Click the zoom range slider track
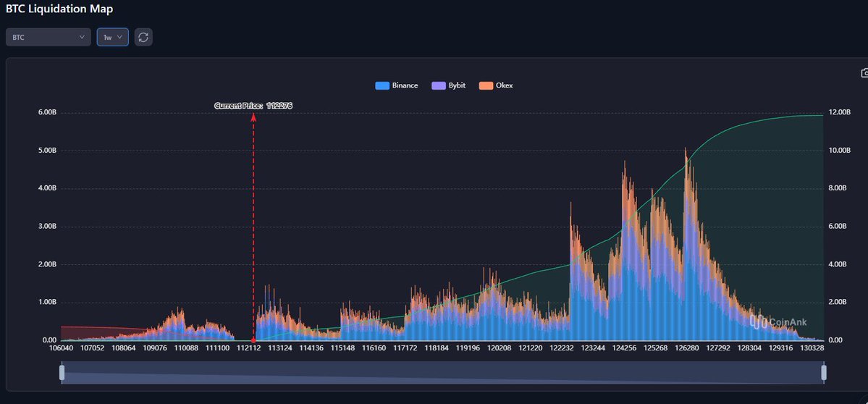This screenshot has height=404, width=868. pyautogui.click(x=443, y=372)
